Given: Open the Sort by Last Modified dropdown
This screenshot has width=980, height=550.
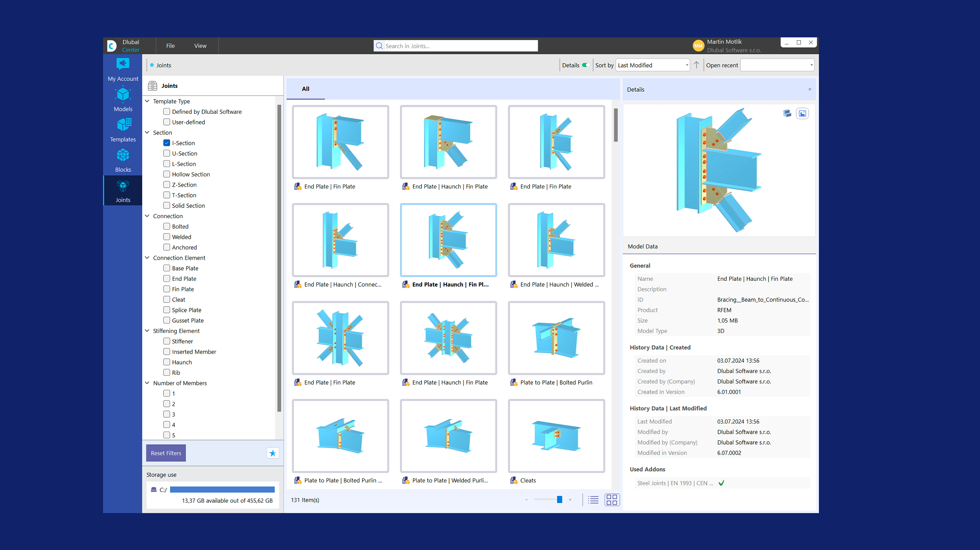Looking at the screenshot, I should [652, 65].
